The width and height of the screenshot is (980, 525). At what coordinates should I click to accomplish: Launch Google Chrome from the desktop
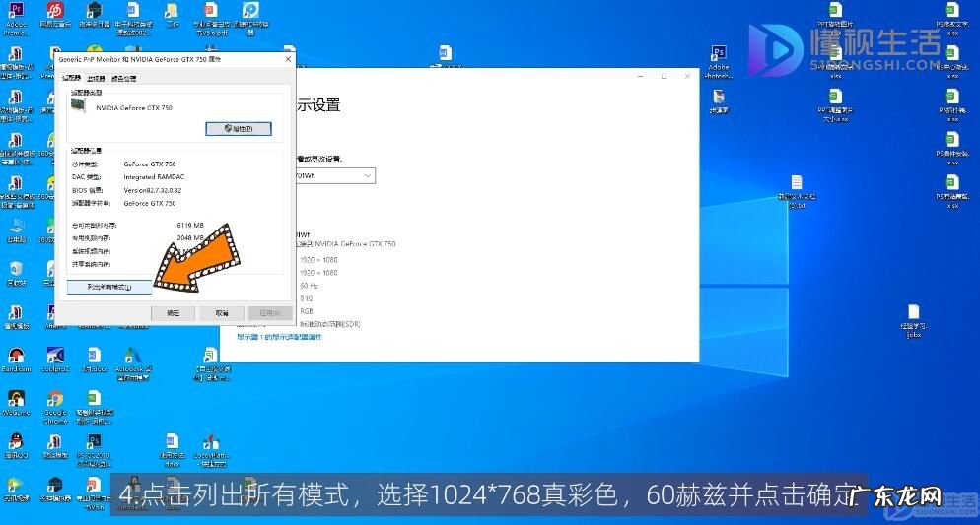(x=55, y=407)
